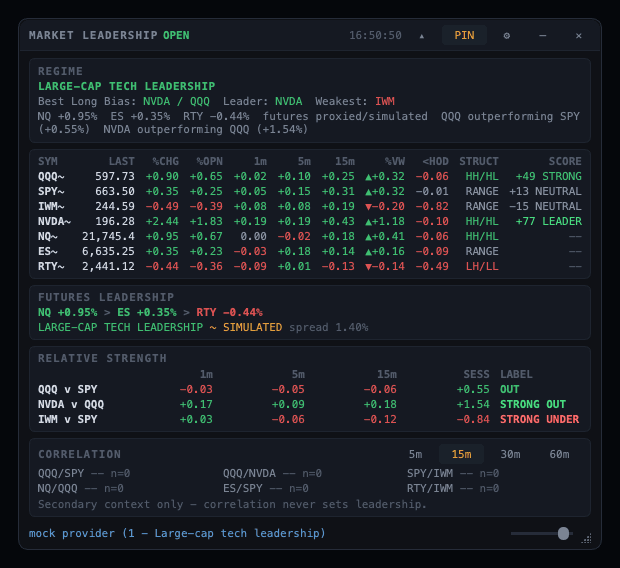Image resolution: width=620 pixels, height=568 pixels.
Task: Click the Leader NVDA label
Action: coord(263,101)
